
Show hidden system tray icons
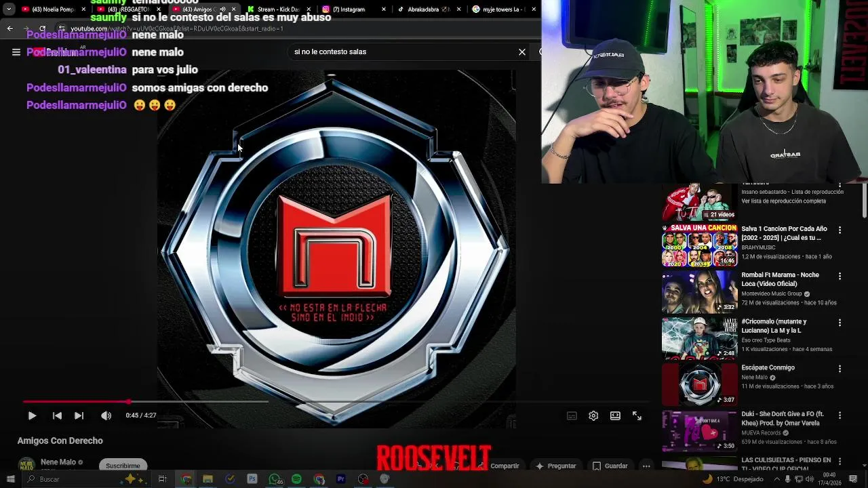[x=776, y=479]
